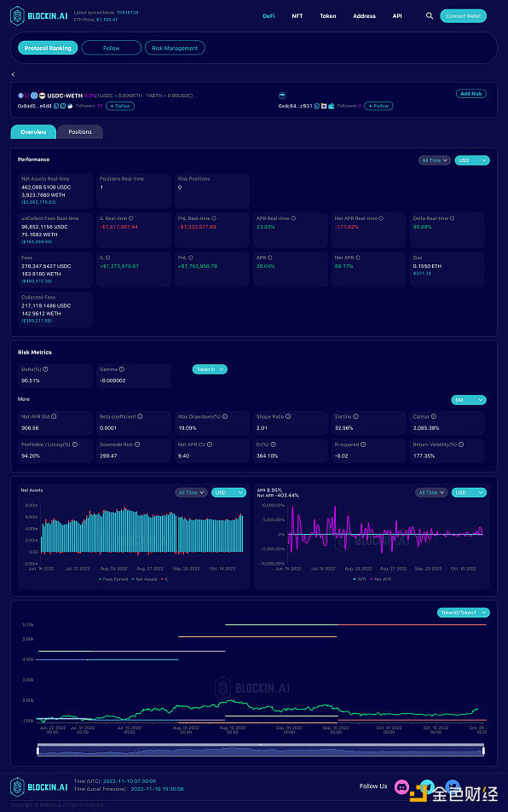The width and height of the screenshot is (508, 812).
Task: Open the NFT menu item
Action: point(297,16)
